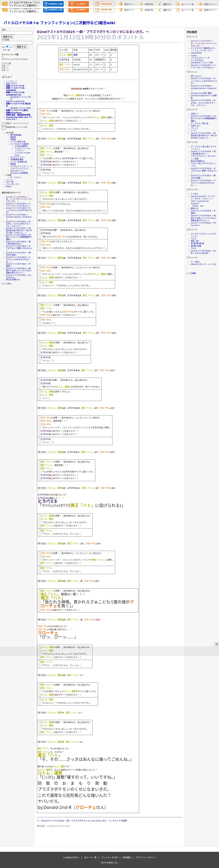This screenshot has height=868, width=219.
Task: Expand 関連資料集-バトロイ以外 section
Action: pos(3,128)
